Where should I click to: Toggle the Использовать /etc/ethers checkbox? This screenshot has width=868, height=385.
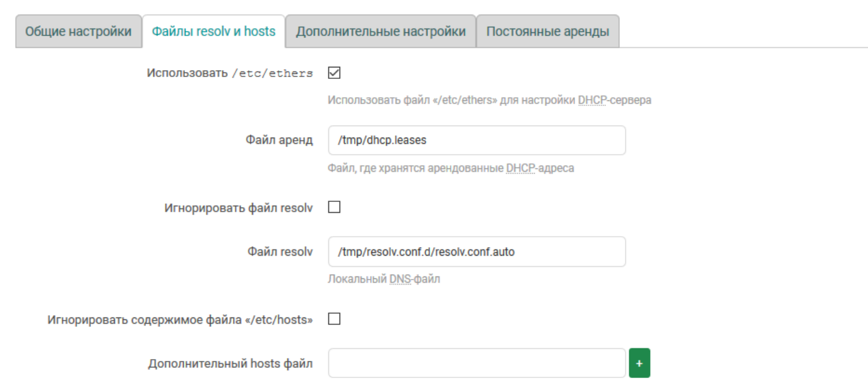click(x=335, y=73)
